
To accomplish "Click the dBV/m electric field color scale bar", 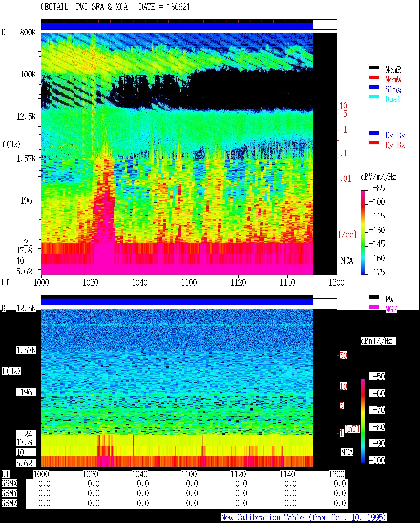I will [363, 232].
